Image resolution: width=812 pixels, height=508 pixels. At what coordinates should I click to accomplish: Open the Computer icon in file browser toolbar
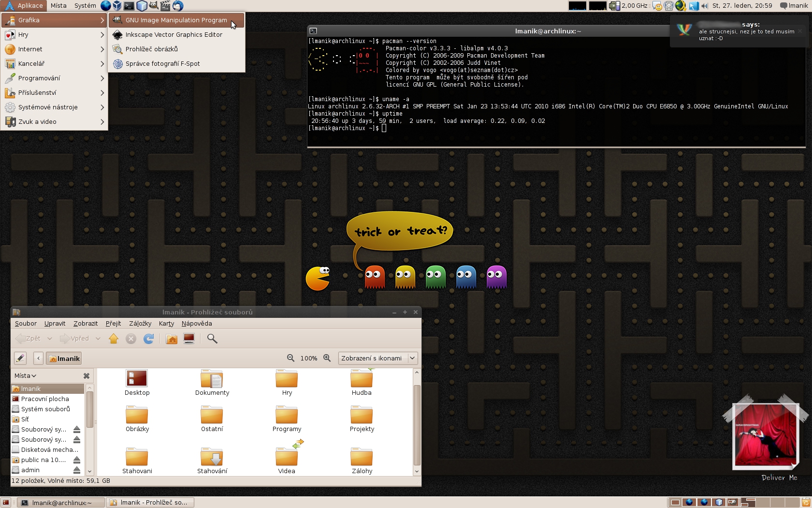(189, 339)
